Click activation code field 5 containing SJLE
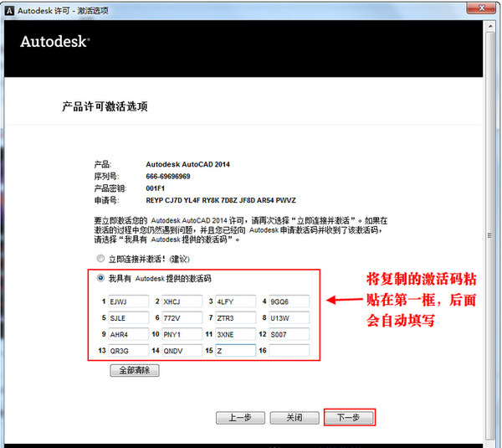Image resolution: width=502 pixels, height=448 pixels. coord(128,318)
